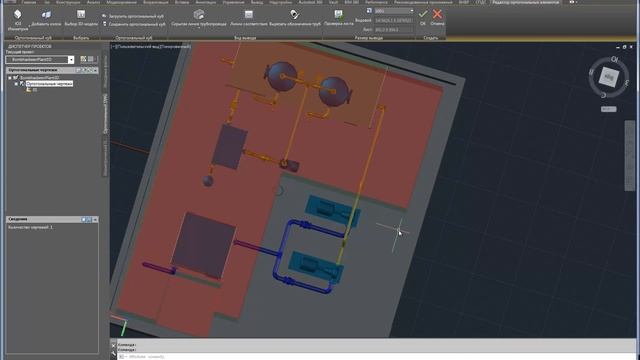Click Вырезать обозначение труб icon
Image resolution: width=640 pixels, height=360 pixels.
(294, 15)
